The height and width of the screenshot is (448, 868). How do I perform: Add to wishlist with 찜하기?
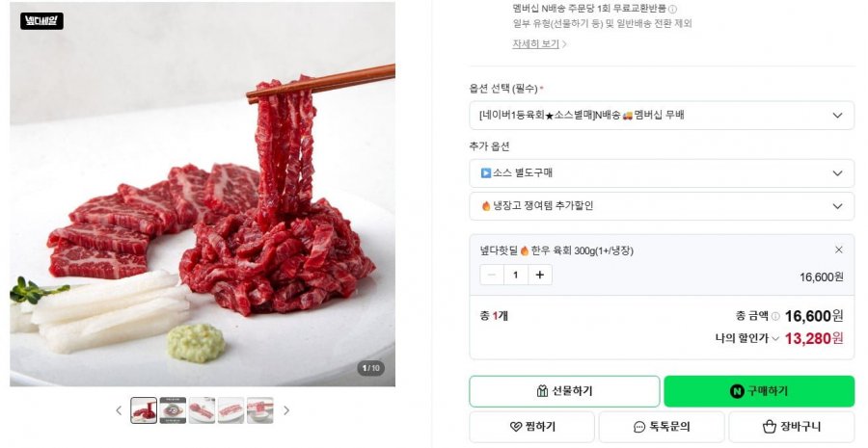coord(532,427)
